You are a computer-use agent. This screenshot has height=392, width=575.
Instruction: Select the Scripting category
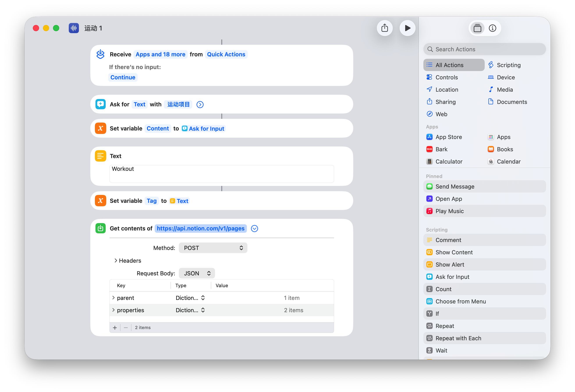508,65
